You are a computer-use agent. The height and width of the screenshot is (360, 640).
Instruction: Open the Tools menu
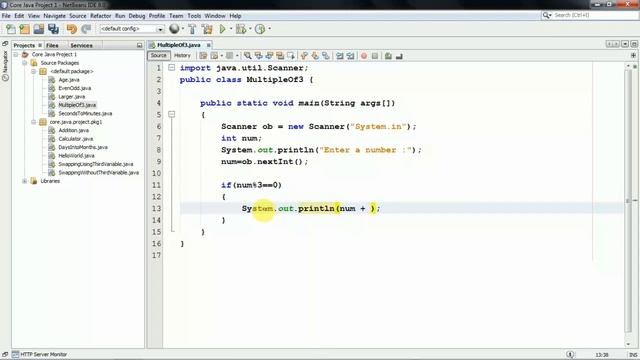tap(194, 16)
